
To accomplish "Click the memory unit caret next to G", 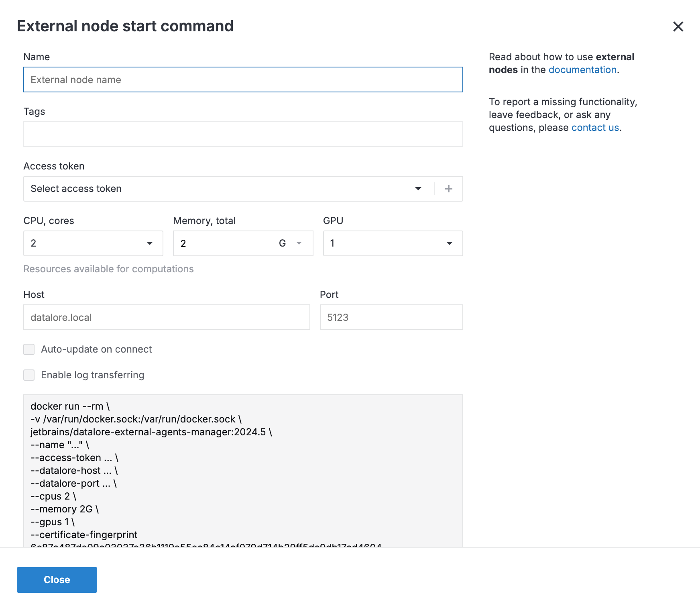I will click(298, 243).
